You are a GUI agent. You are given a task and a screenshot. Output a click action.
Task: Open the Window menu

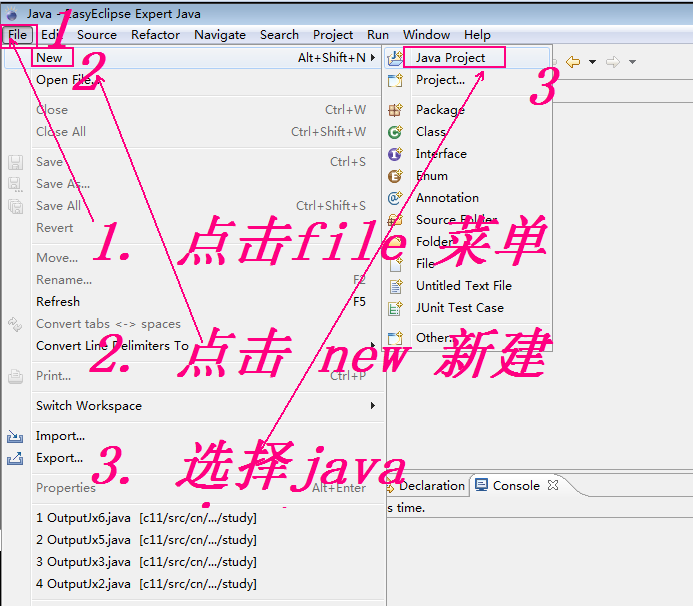[x=426, y=35]
